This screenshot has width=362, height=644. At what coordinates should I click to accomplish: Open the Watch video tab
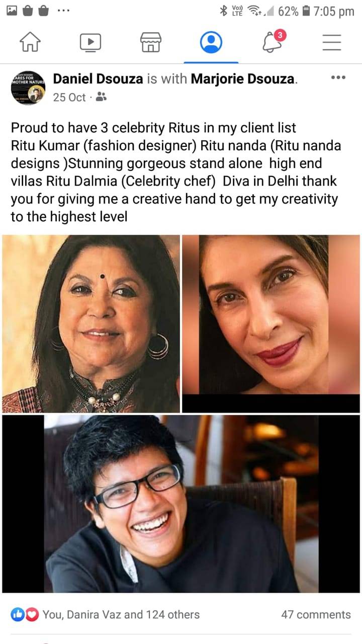point(90,43)
